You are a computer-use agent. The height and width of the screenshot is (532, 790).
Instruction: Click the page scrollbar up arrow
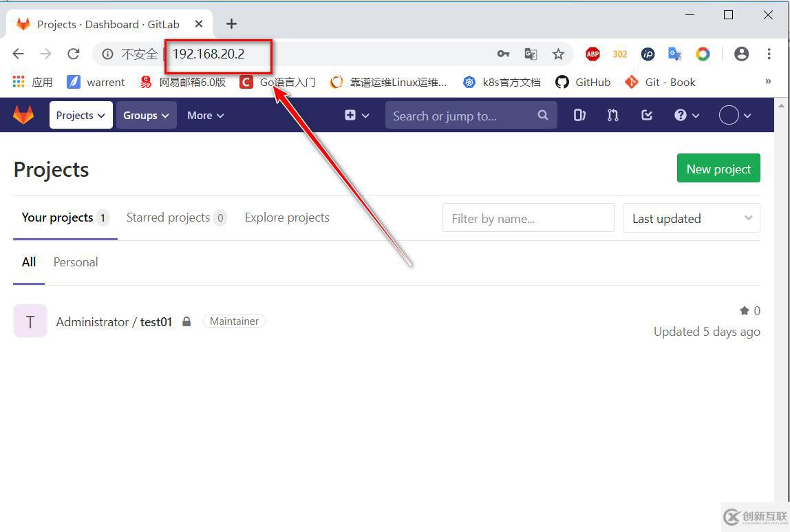pyautogui.click(x=782, y=106)
